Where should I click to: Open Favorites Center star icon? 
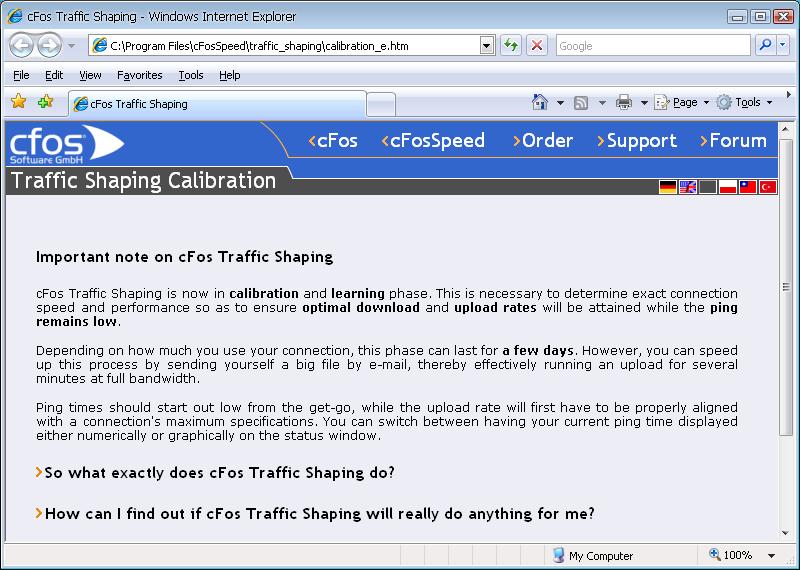[19, 102]
